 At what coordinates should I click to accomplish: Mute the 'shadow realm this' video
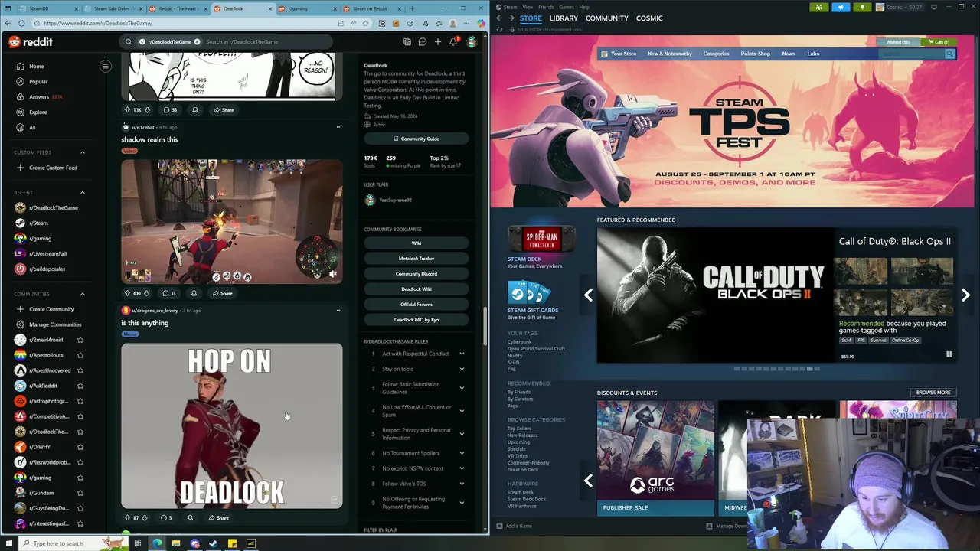[333, 274]
